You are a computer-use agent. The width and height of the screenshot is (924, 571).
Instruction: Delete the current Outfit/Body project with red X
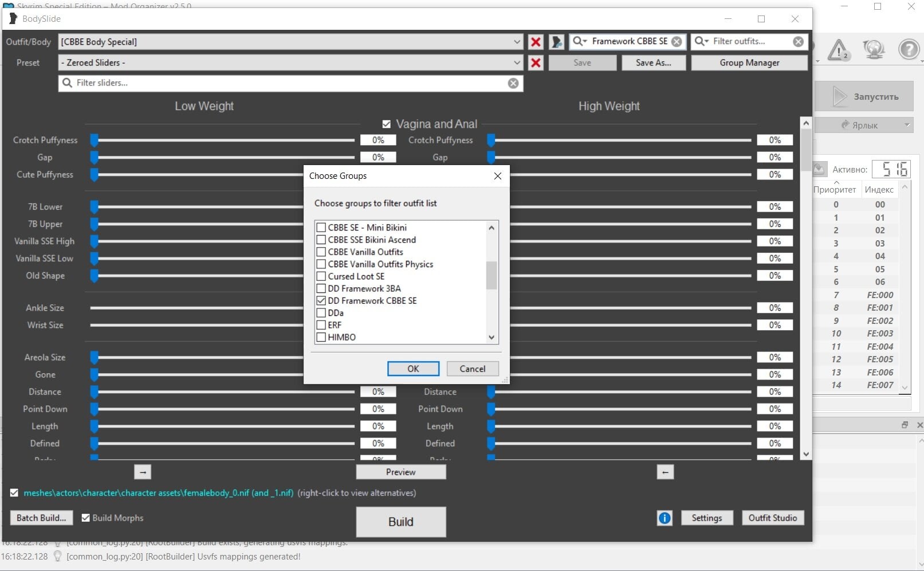536,42
